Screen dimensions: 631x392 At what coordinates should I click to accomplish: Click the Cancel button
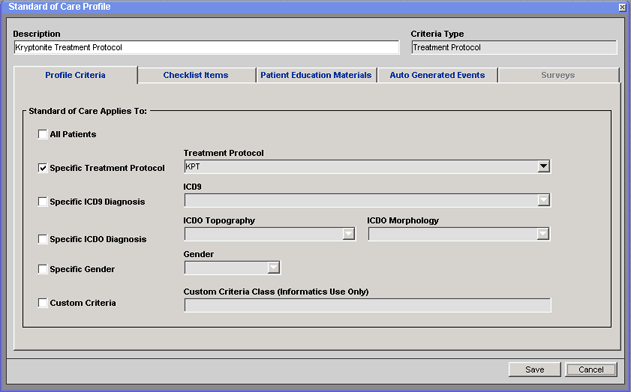coord(591,369)
